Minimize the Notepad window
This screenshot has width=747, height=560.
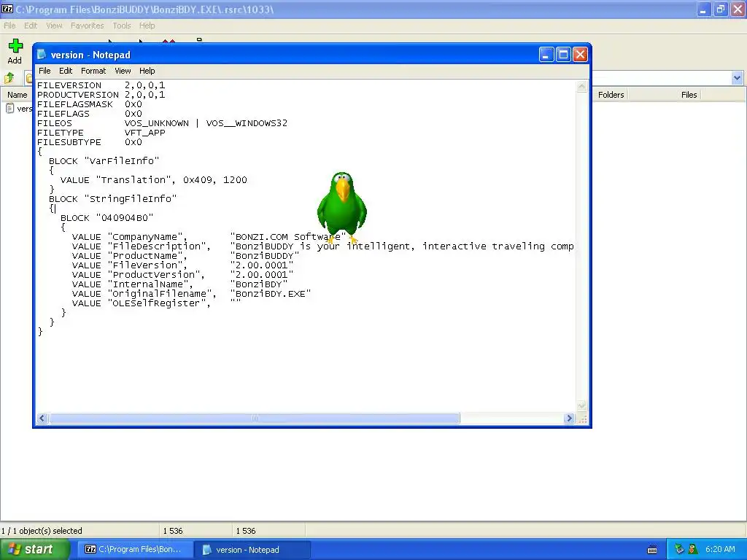pyautogui.click(x=546, y=55)
